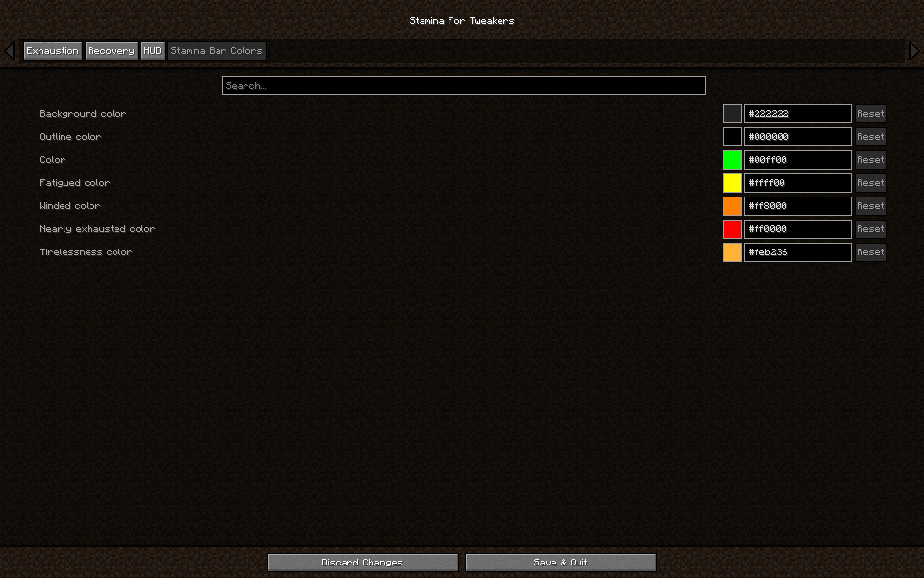Click the orange Winded color swatch

732,206
